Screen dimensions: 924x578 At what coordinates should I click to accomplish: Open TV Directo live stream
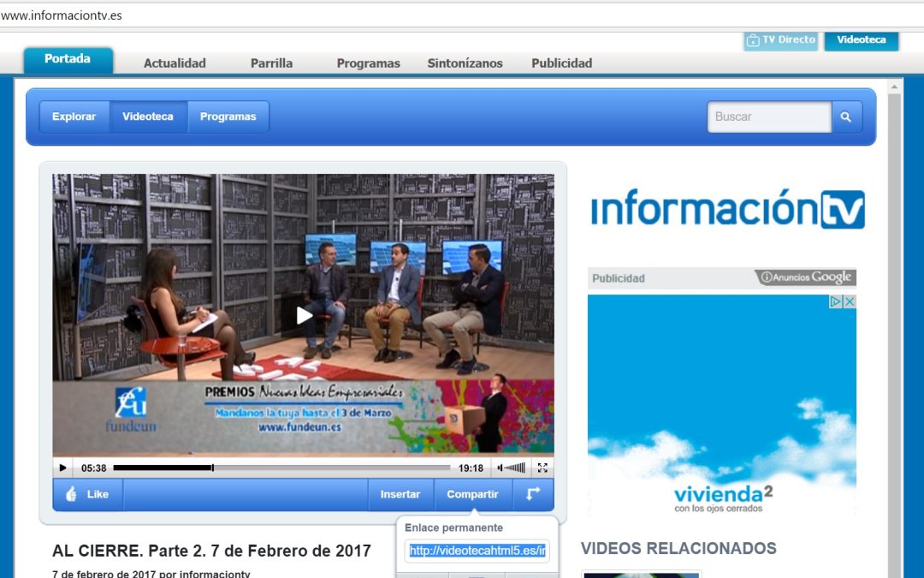[x=780, y=40]
